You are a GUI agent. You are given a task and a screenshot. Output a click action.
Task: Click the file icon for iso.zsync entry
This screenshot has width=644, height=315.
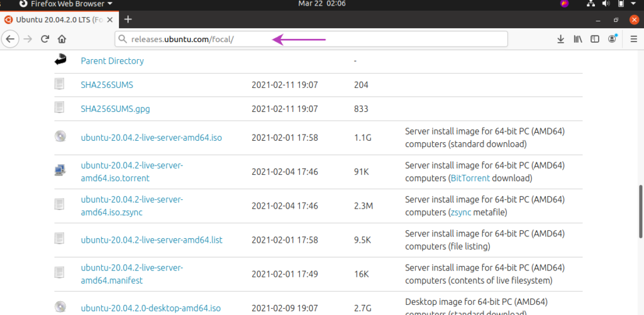pyautogui.click(x=60, y=204)
